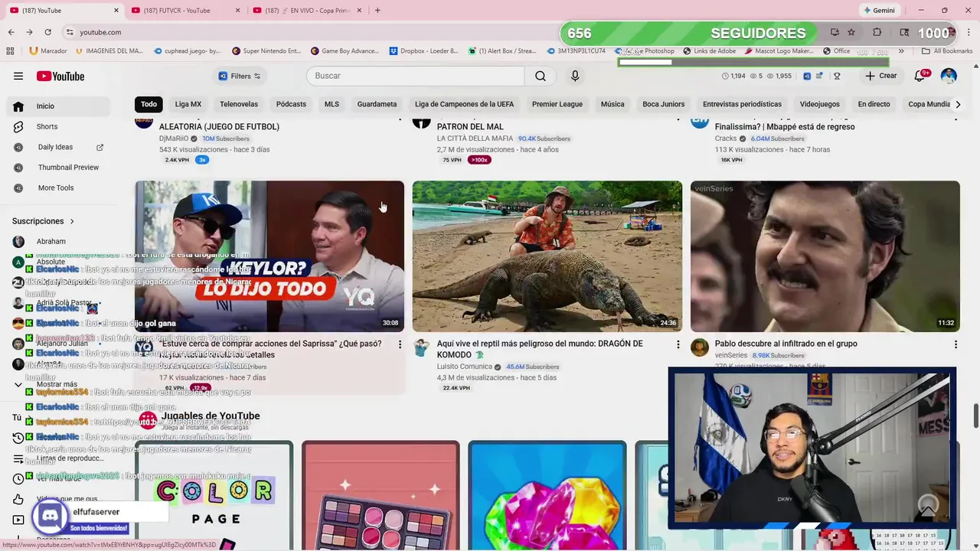Select the Pódcasts chip
This screenshot has height=551, width=980.
coord(291,104)
